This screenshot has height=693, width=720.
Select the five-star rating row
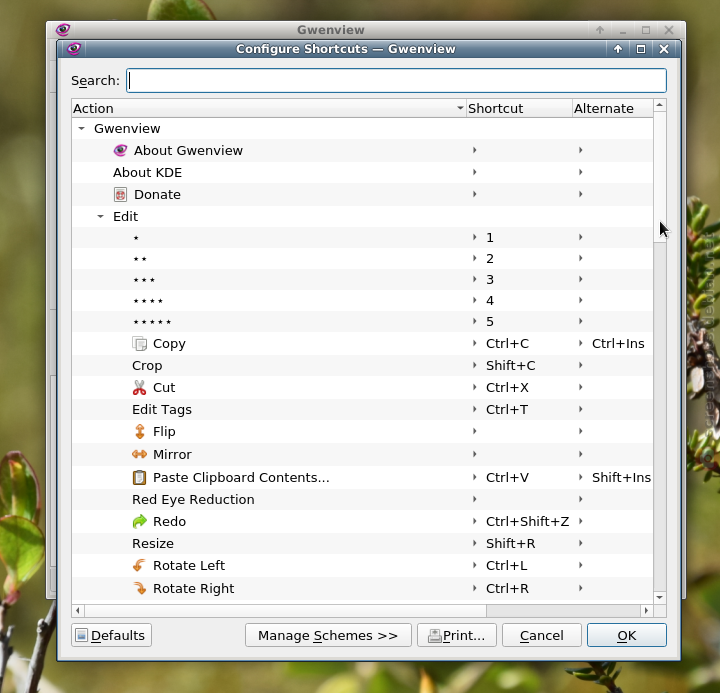tap(362, 321)
